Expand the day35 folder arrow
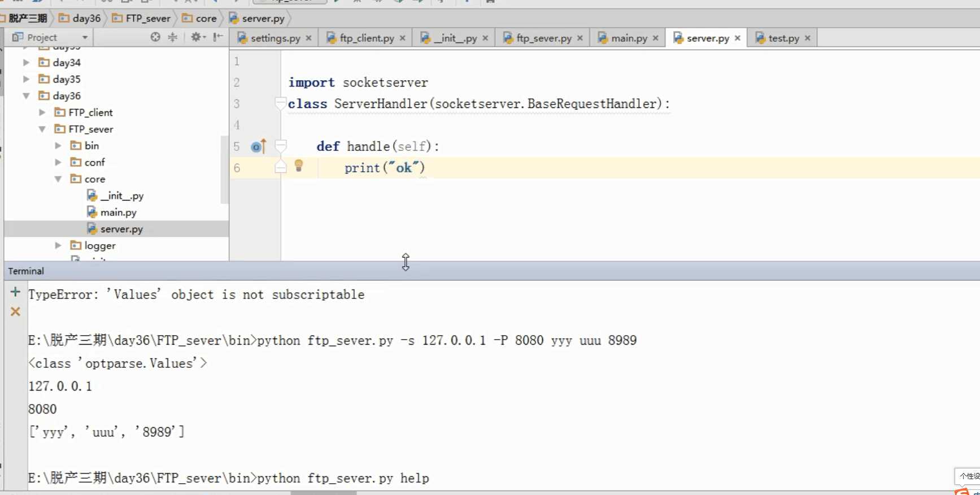The image size is (980, 495). click(x=26, y=79)
